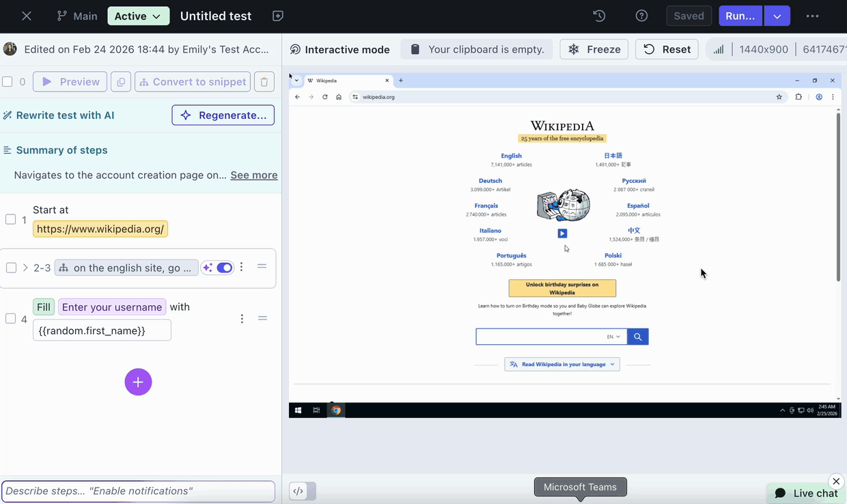Click the browser extensions puzzle icon
This screenshot has height=504, width=847.
799,97
